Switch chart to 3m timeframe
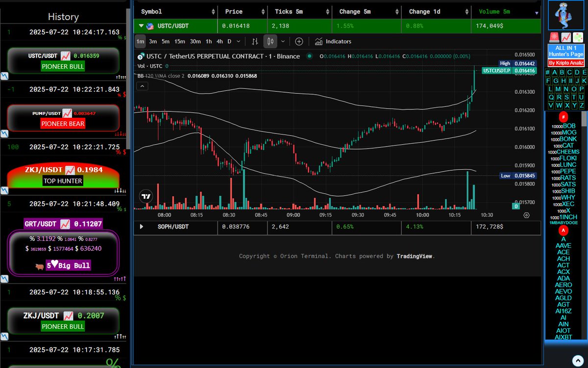588x368 pixels. coord(153,41)
